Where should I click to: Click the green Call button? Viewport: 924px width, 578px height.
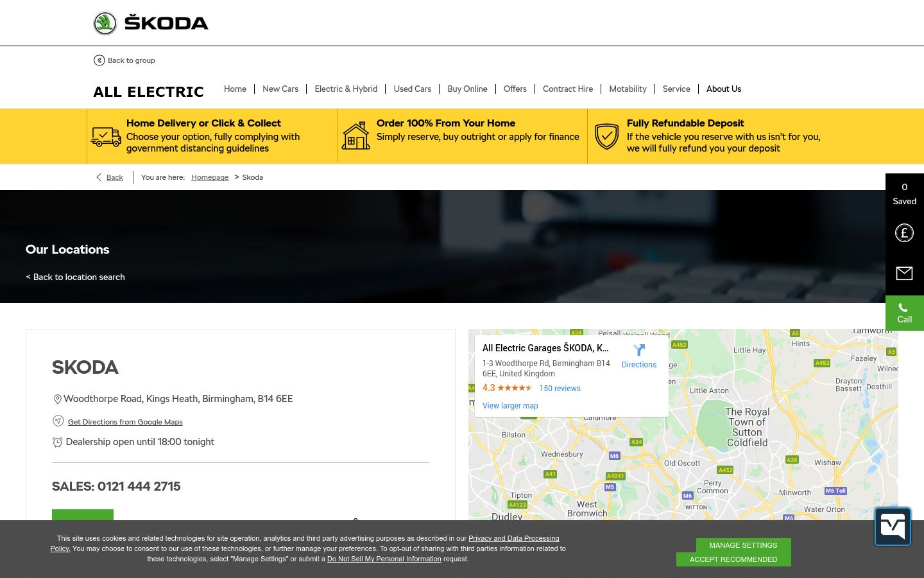point(905,313)
